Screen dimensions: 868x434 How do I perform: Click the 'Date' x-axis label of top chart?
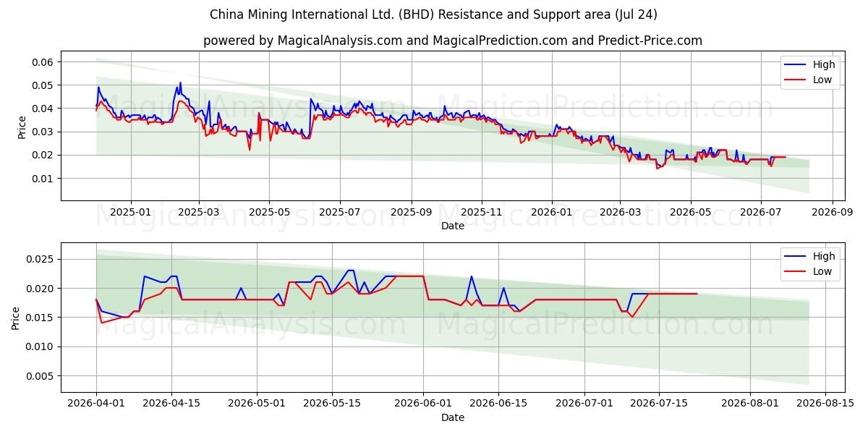[x=453, y=226]
